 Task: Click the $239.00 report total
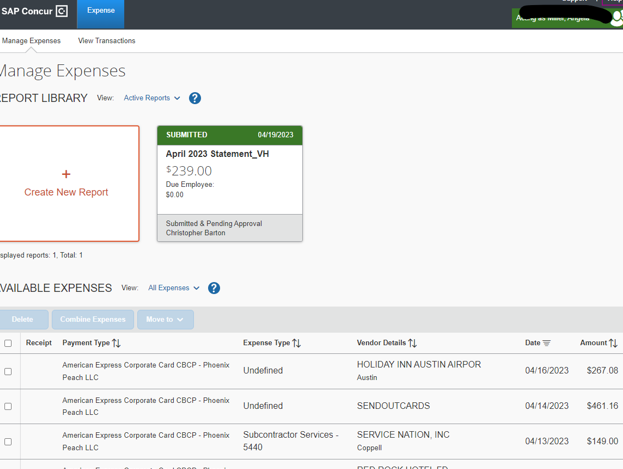189,171
